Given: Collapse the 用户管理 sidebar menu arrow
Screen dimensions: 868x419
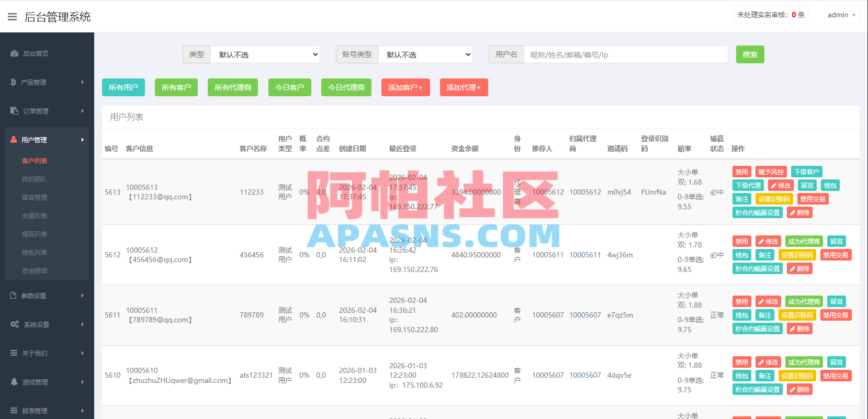Looking at the screenshot, I should point(83,140).
